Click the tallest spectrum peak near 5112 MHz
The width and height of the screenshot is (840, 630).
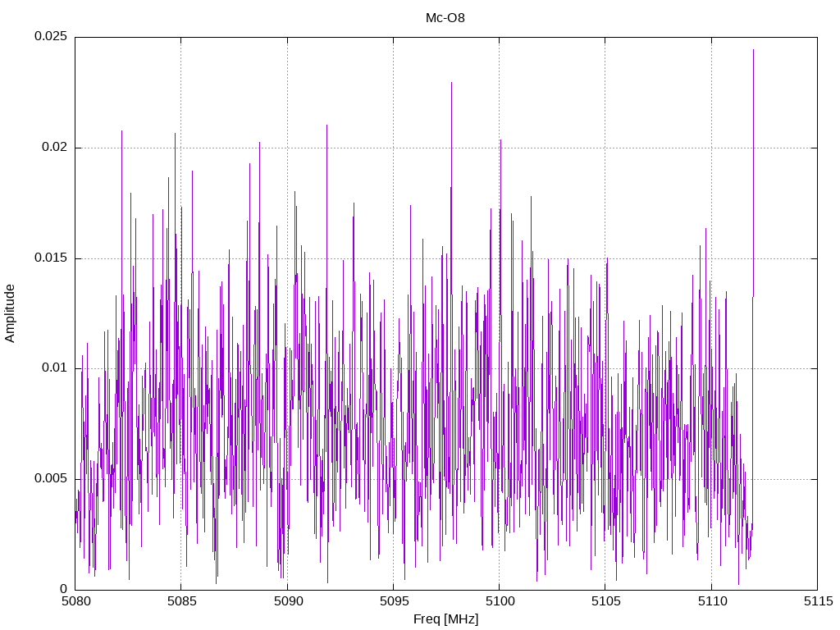[x=753, y=50]
